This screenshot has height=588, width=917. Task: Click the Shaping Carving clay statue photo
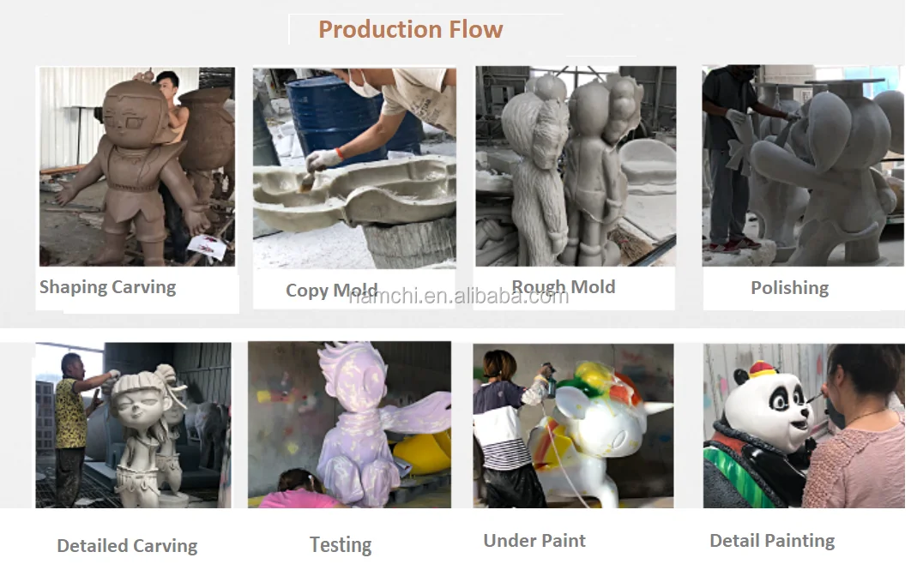tap(137, 166)
